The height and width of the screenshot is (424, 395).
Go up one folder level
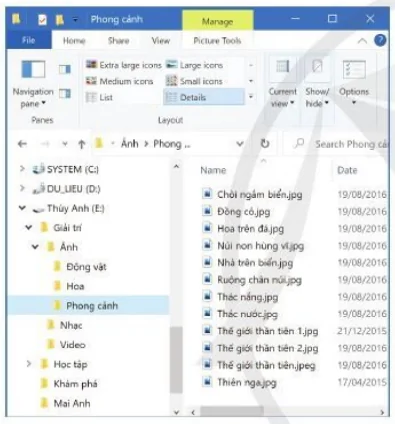click(81, 144)
